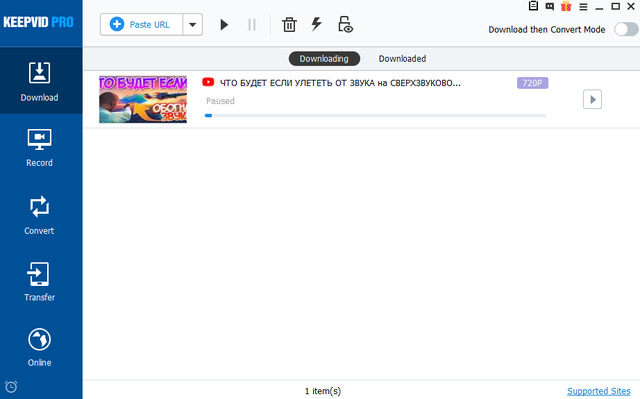The width and height of the screenshot is (640, 399).
Task: Open private mode lock-eye icon
Action: pyautogui.click(x=345, y=24)
